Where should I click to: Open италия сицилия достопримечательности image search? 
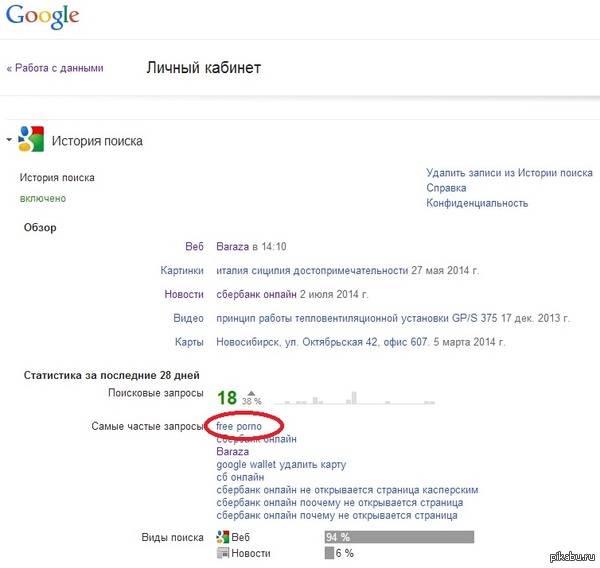pos(313,270)
